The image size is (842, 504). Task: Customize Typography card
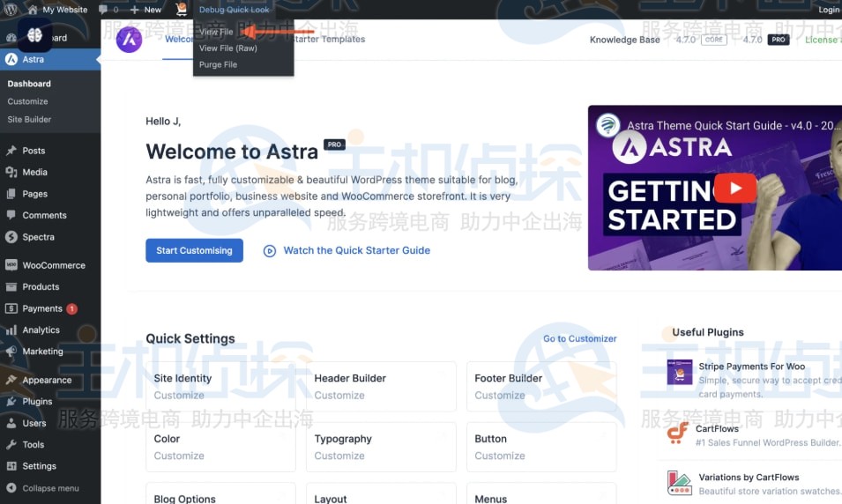click(x=381, y=447)
